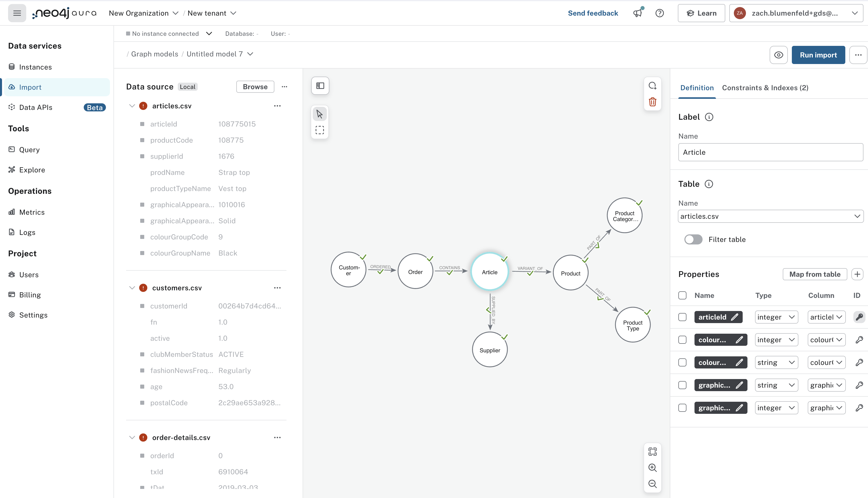The width and height of the screenshot is (868, 498).
Task: Add a new property with plus icon
Action: click(x=857, y=274)
